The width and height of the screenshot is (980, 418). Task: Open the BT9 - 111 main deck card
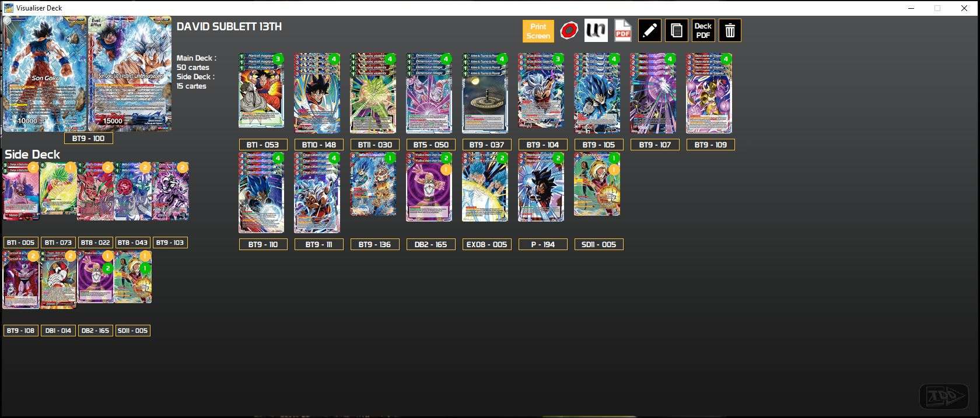coord(317,193)
